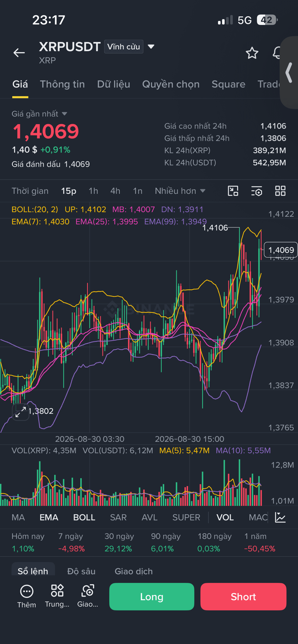Toggle the EMA indicator

pyautogui.click(x=49, y=517)
